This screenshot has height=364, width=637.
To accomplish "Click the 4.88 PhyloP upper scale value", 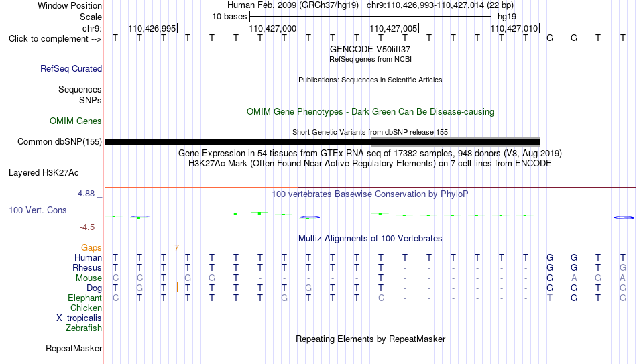I will tap(86, 194).
